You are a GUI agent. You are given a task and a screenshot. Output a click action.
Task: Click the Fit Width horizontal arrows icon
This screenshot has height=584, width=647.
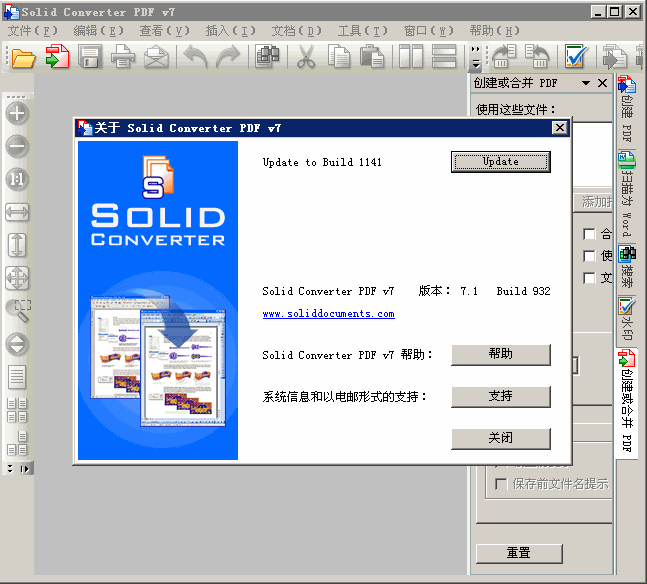point(17,212)
